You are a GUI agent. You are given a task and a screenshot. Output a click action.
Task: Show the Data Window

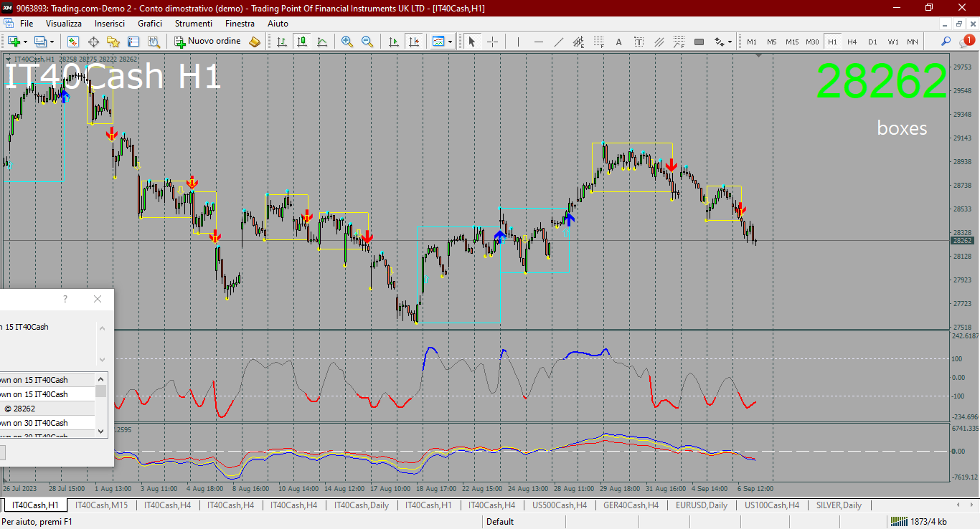pyautogui.click(x=93, y=42)
